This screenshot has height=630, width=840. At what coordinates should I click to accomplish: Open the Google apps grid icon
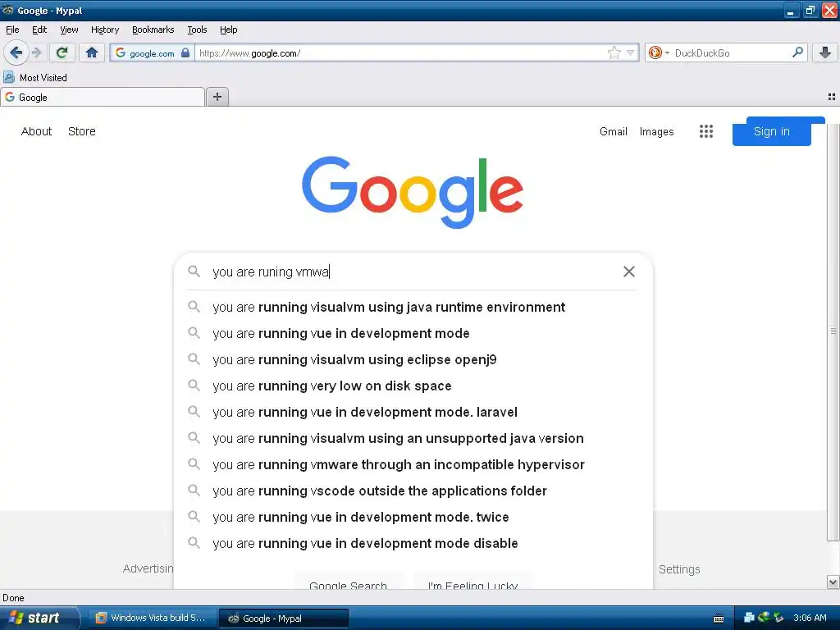coord(705,131)
